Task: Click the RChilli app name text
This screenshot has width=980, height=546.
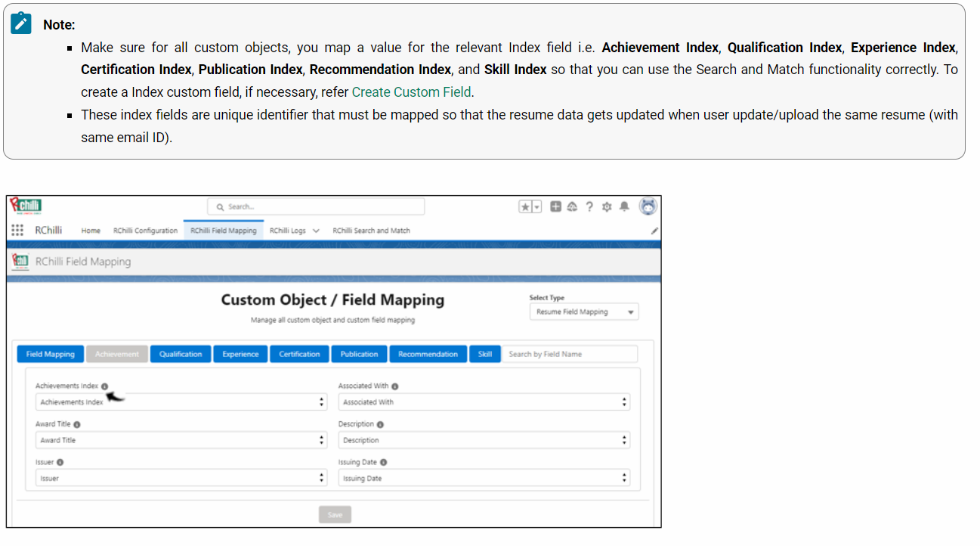Action: coord(48,231)
